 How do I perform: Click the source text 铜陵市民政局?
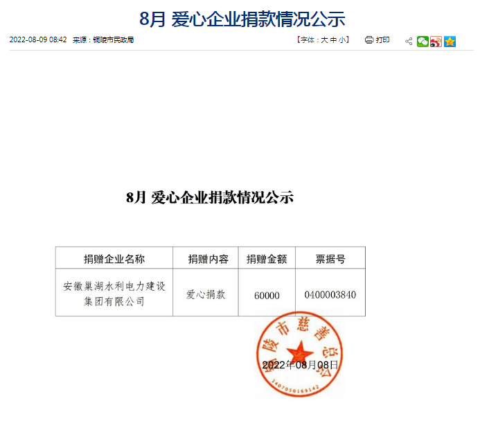coord(113,40)
